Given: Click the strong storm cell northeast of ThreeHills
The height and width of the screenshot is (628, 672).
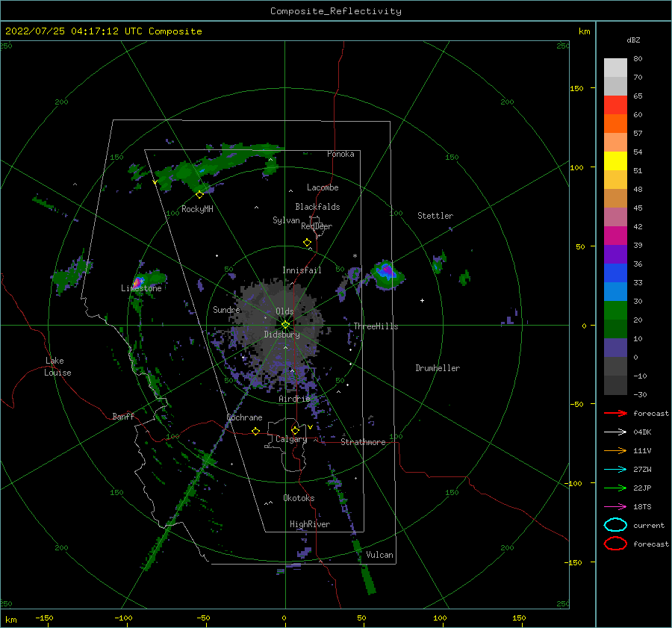Looking at the screenshot, I should tap(388, 273).
